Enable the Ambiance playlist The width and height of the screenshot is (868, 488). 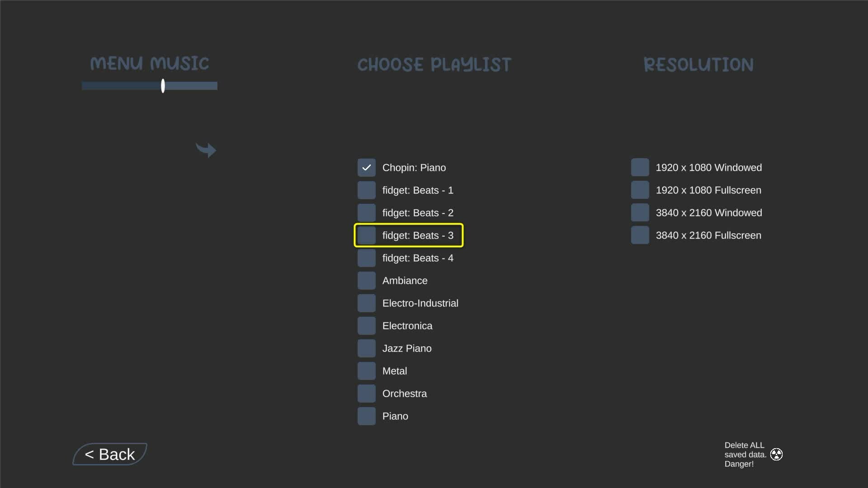[366, 281]
